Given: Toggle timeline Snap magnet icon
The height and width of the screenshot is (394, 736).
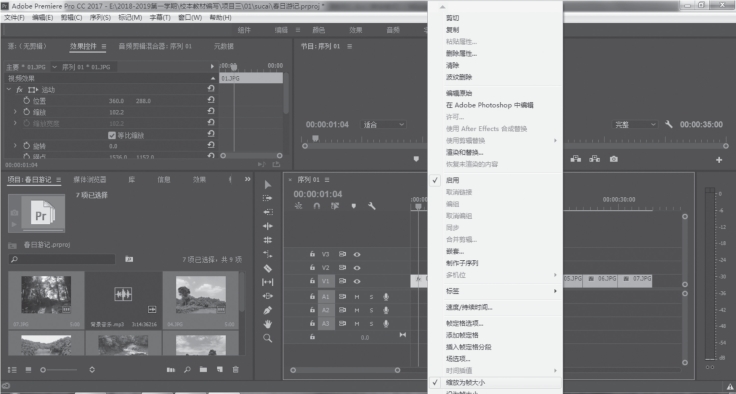Looking at the screenshot, I should tap(316, 206).
